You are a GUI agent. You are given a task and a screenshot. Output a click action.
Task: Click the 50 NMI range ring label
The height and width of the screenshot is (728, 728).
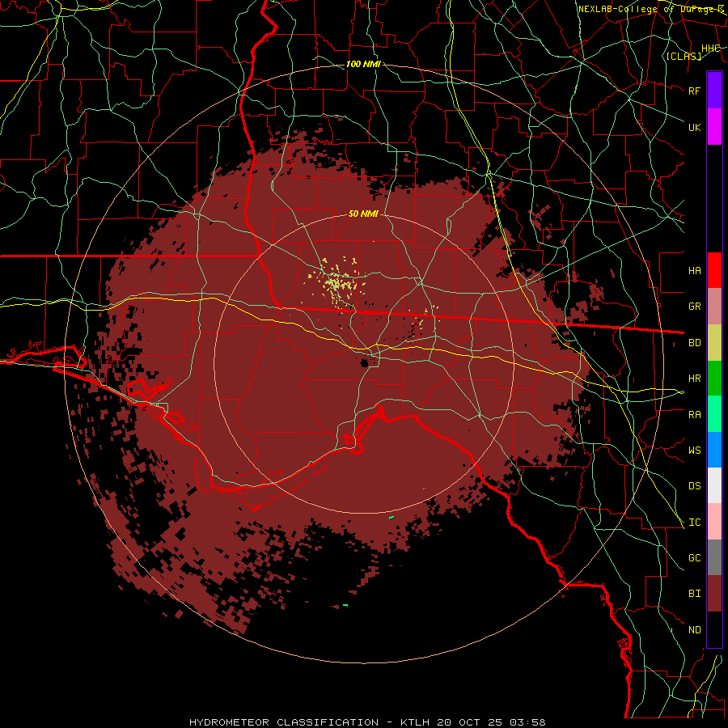(x=363, y=214)
